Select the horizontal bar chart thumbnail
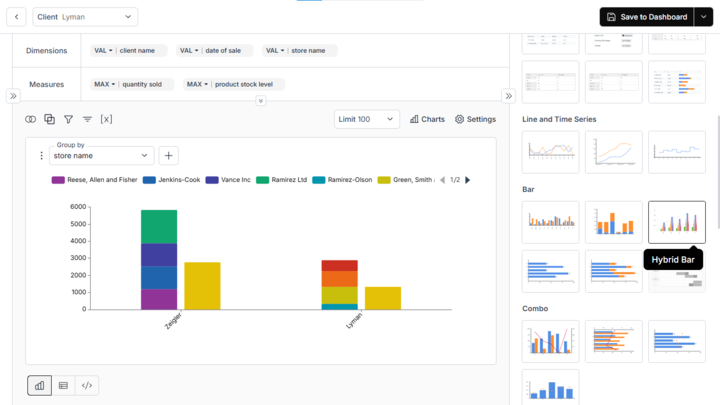The height and width of the screenshot is (405, 720). pos(551,271)
